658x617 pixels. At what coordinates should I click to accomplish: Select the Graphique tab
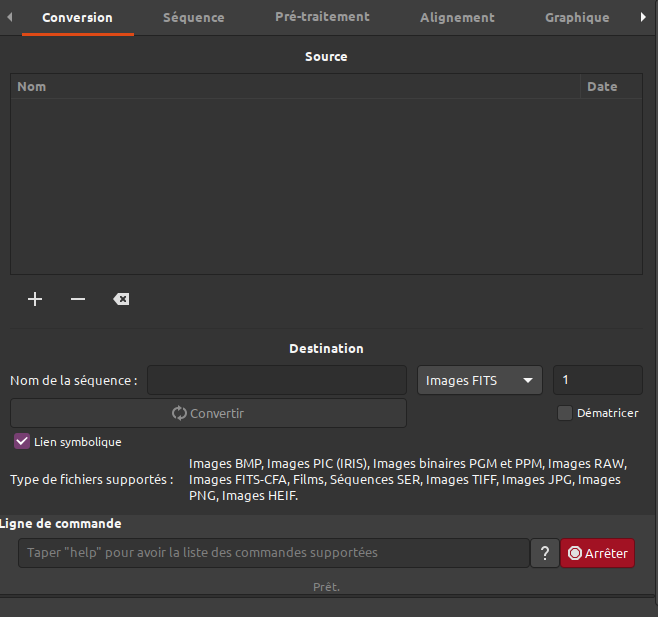(x=577, y=18)
